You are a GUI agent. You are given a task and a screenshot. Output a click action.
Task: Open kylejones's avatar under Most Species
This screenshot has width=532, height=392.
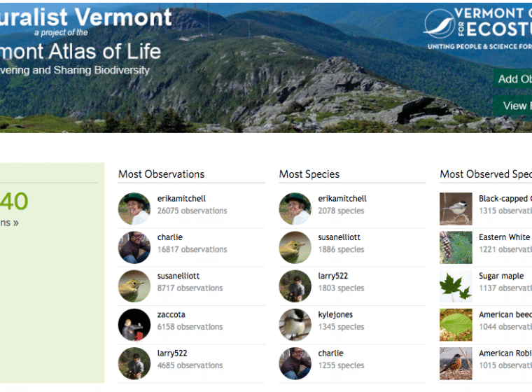click(295, 325)
